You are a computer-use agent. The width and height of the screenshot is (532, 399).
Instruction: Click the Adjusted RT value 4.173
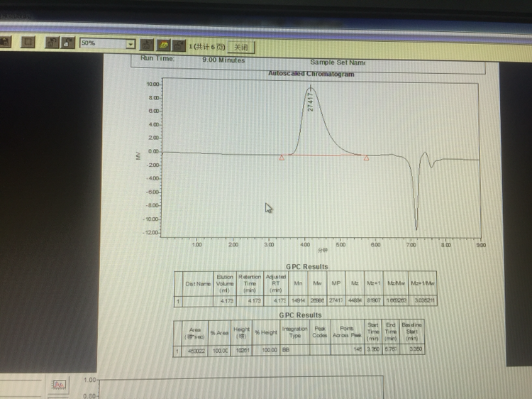coord(280,300)
